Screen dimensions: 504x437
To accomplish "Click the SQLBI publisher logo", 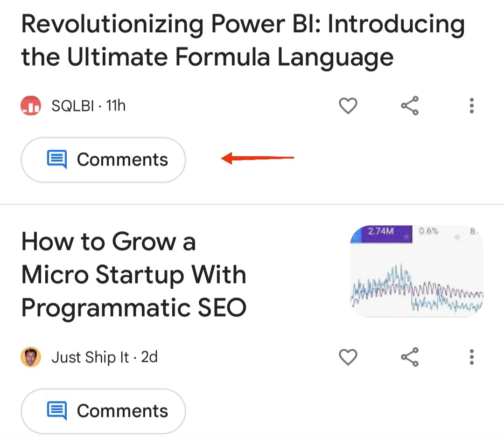I will click(x=31, y=105).
